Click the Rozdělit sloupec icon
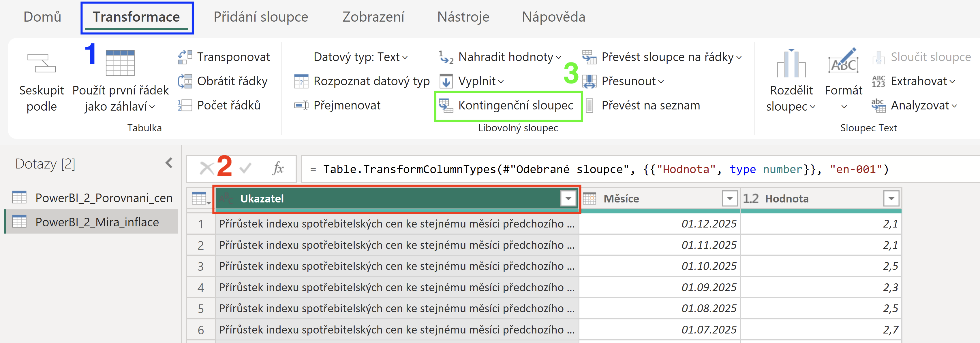Screen dimensions: 980x343 point(791,63)
